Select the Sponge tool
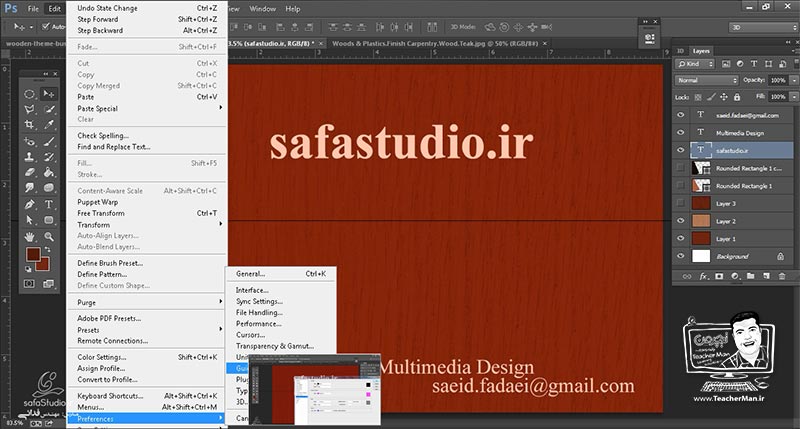The height and width of the screenshot is (429, 800). (x=49, y=188)
